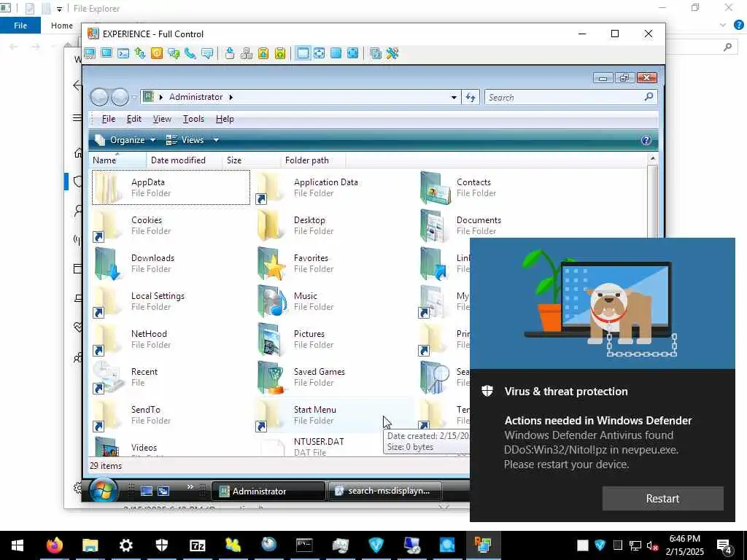Open the chat bubbles toolbar icon

(174, 53)
